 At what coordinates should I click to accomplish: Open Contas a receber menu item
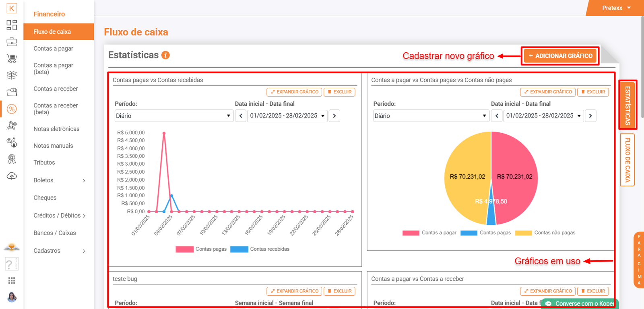56,89
